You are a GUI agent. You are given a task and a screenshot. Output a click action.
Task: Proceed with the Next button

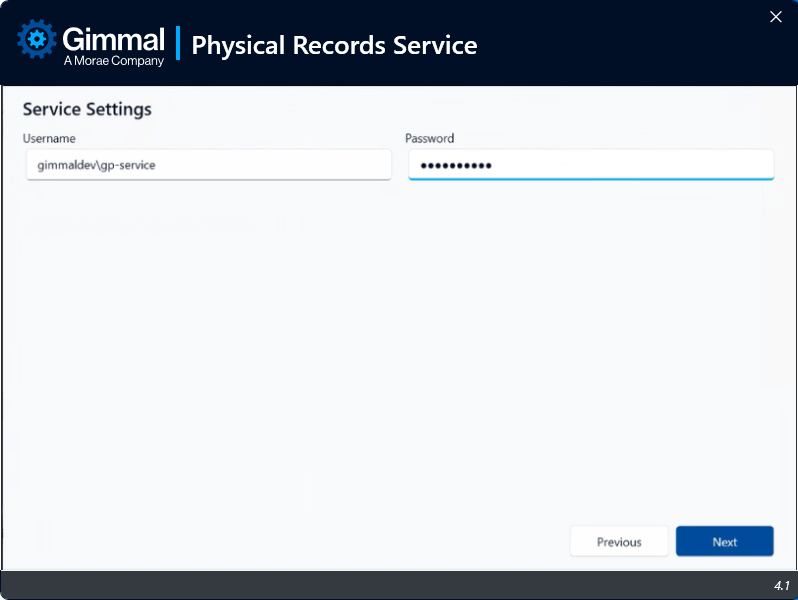[x=724, y=542]
